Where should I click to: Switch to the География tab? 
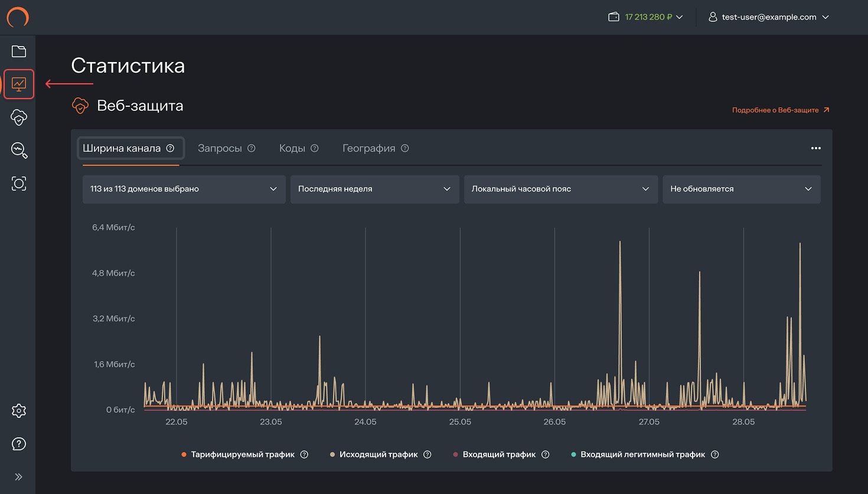pos(368,148)
